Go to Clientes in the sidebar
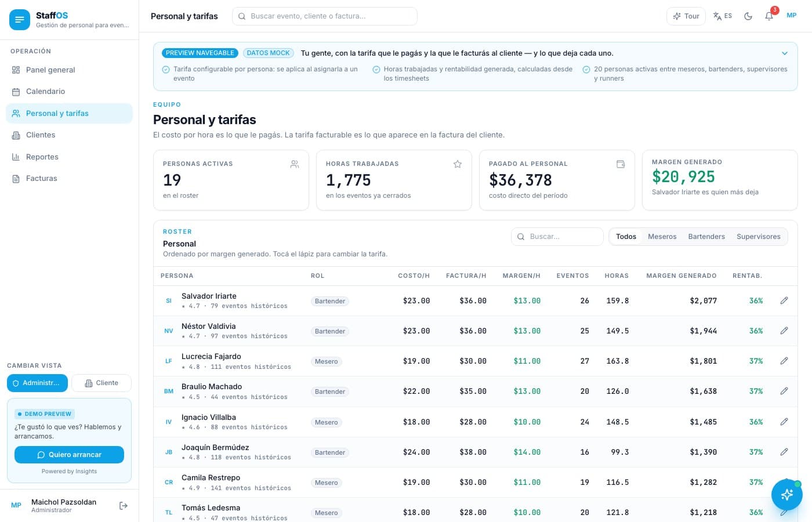 69,135
